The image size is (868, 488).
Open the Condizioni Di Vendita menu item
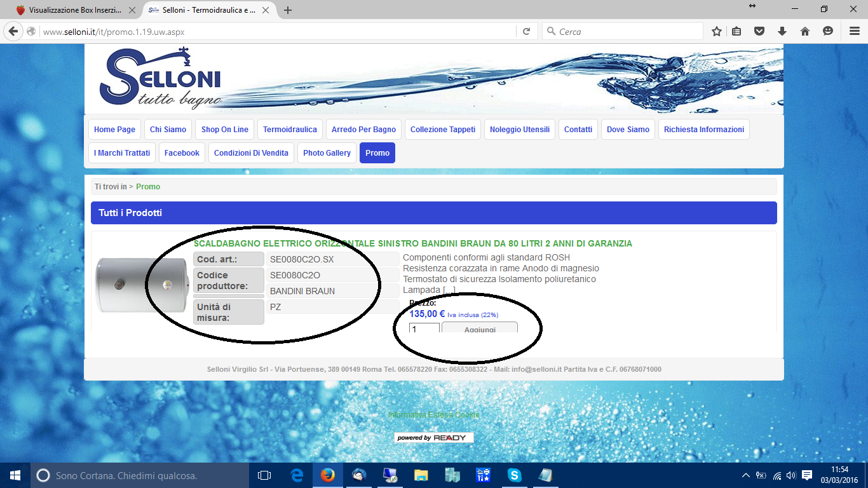251,152
